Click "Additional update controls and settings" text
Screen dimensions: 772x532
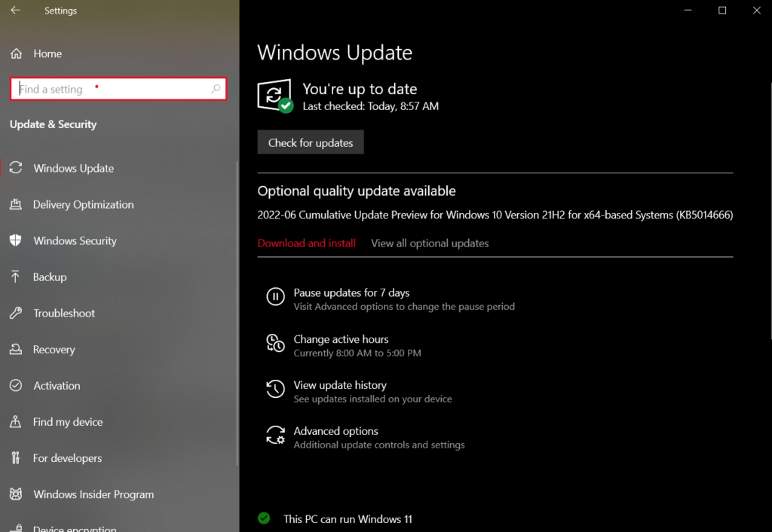tap(378, 445)
